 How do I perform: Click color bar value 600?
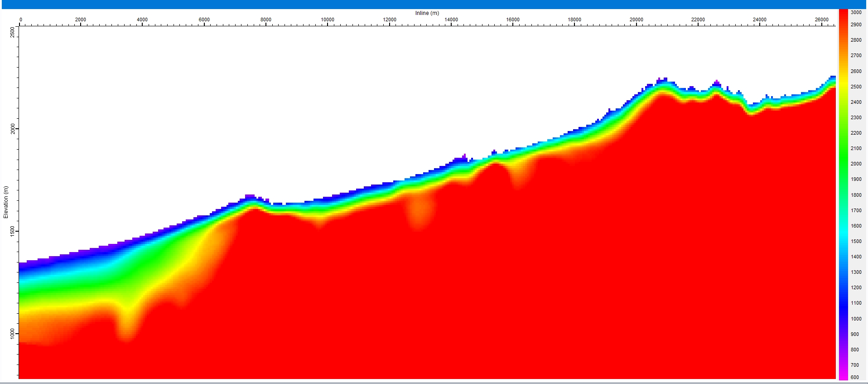(855, 377)
